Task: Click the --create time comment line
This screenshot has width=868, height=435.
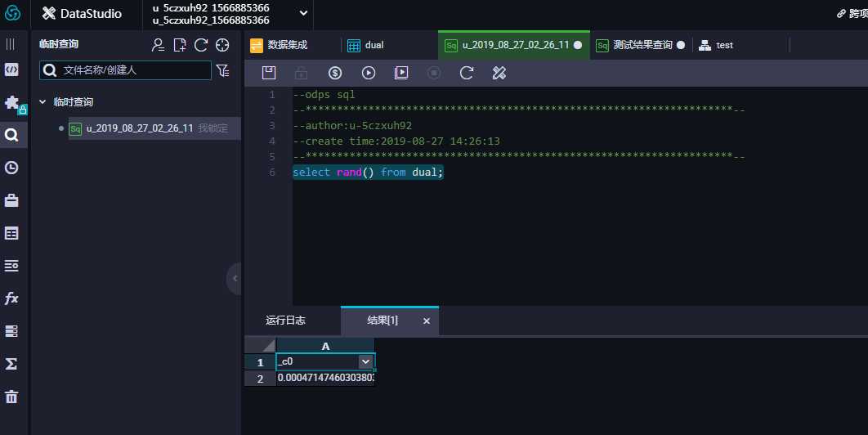Action: click(x=396, y=141)
